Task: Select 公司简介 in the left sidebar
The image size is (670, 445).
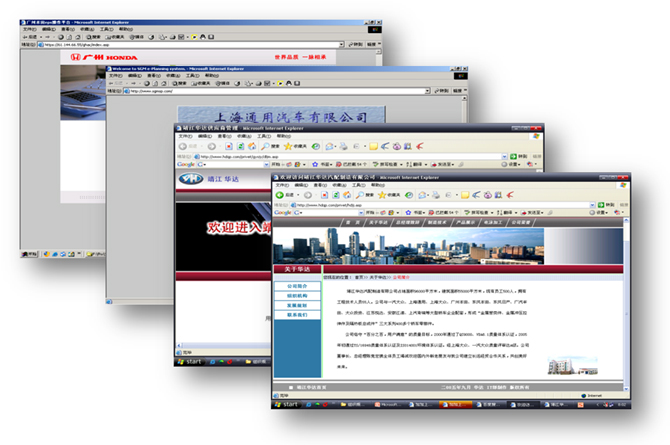Action: point(297,286)
